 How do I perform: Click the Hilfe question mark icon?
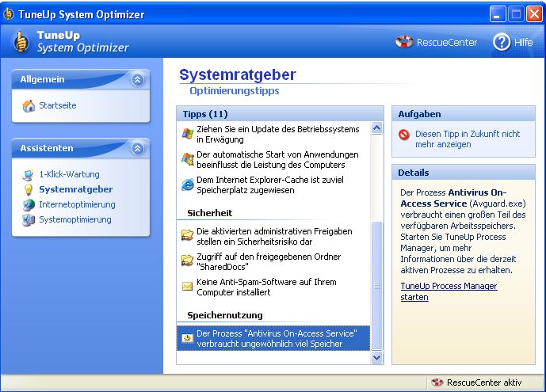(502, 42)
